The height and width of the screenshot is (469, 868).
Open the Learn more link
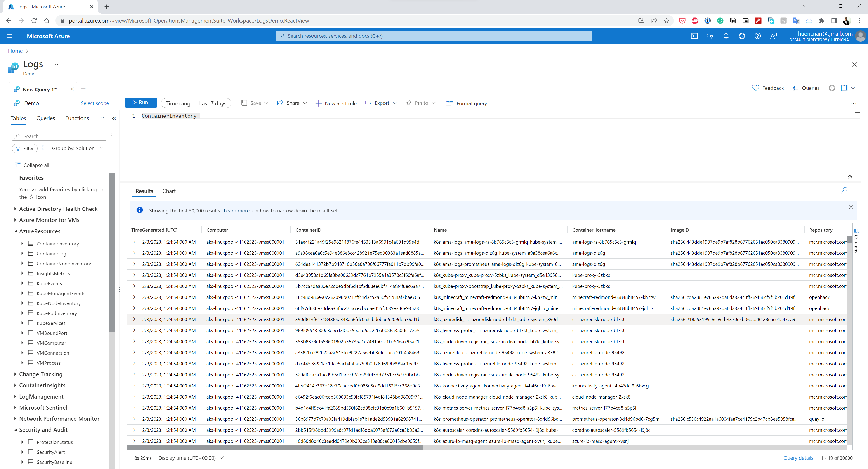236,211
